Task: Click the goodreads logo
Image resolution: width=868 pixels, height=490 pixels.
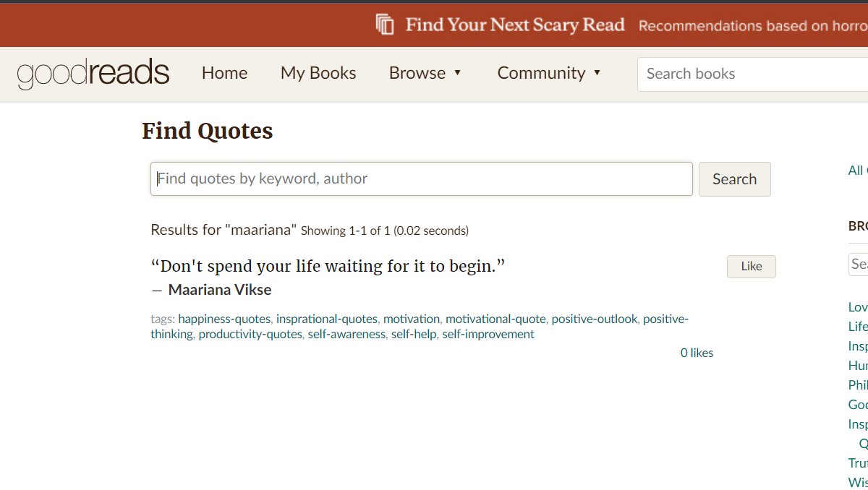Action: click(93, 74)
